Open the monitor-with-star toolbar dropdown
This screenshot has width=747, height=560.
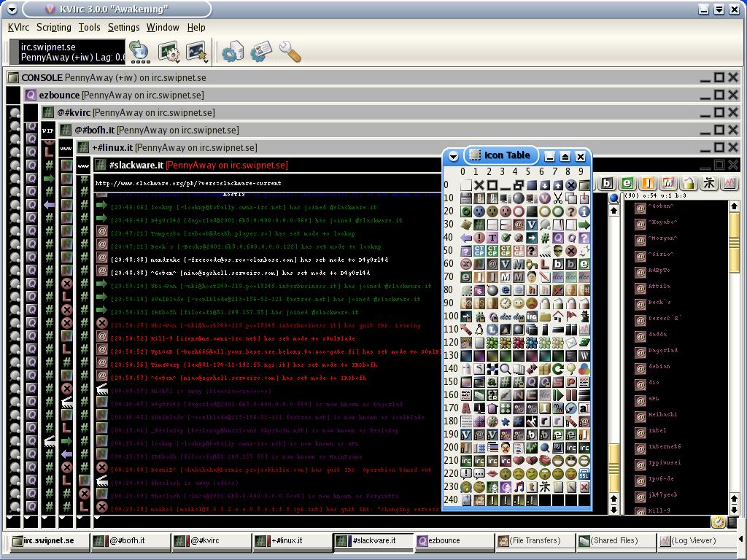[197, 52]
